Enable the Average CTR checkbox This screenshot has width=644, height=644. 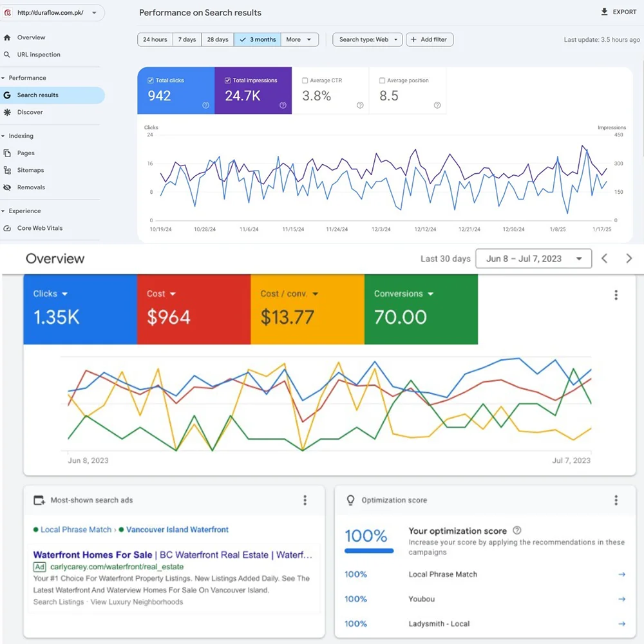click(305, 80)
